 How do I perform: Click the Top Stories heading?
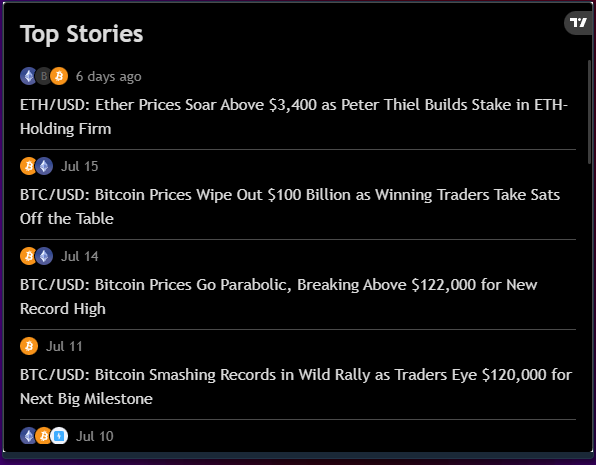point(82,34)
